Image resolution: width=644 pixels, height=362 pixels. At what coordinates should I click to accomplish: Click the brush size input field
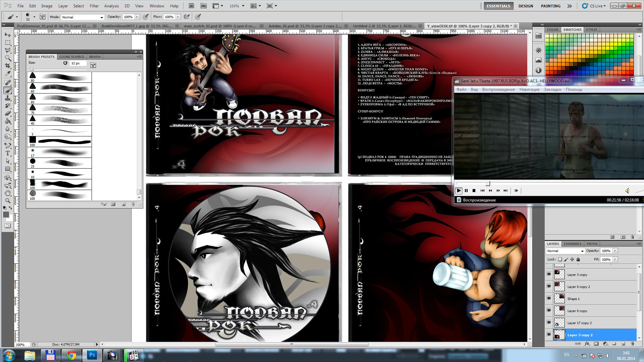tap(78, 63)
